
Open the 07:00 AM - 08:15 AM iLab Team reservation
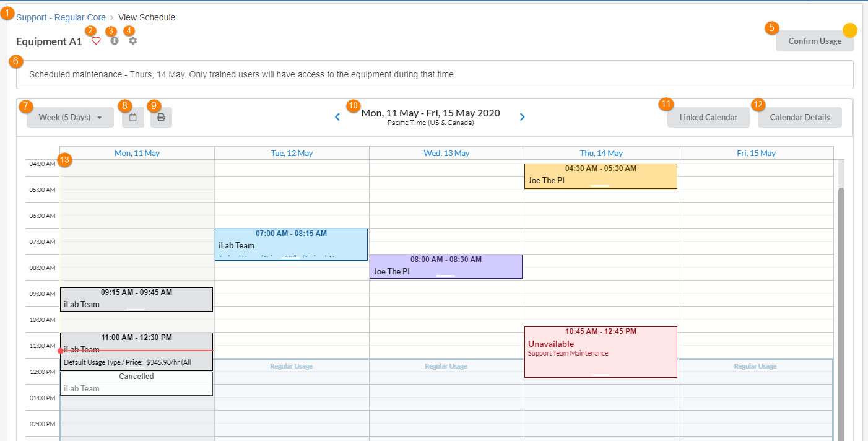pyautogui.click(x=291, y=245)
